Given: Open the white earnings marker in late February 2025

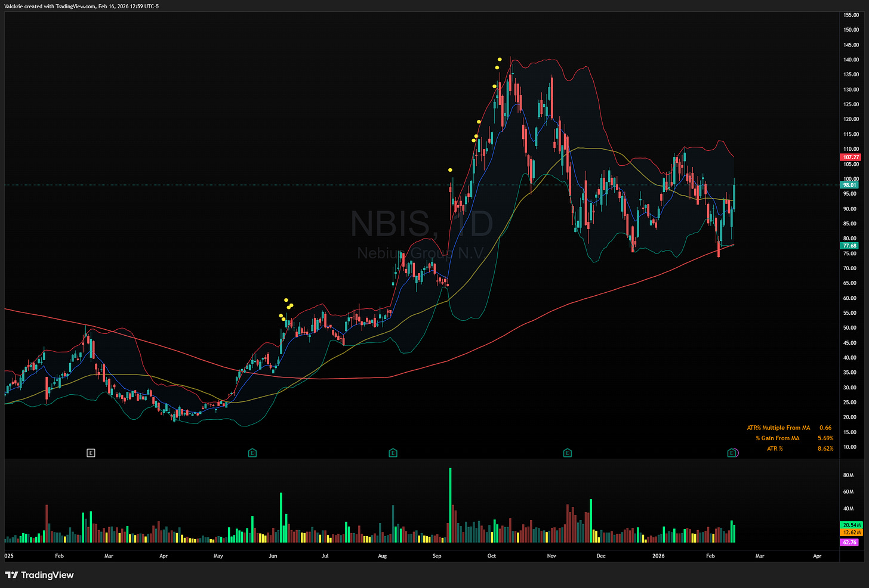Looking at the screenshot, I should [x=91, y=453].
